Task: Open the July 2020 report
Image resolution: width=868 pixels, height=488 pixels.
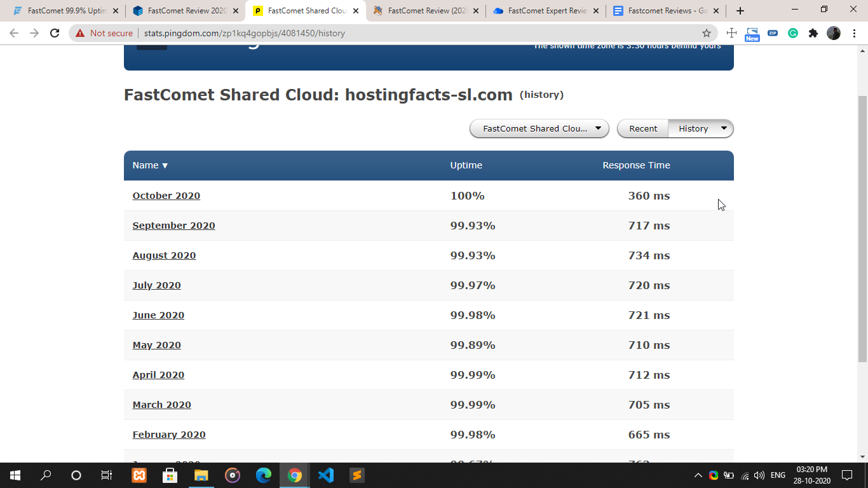Action: pos(156,285)
